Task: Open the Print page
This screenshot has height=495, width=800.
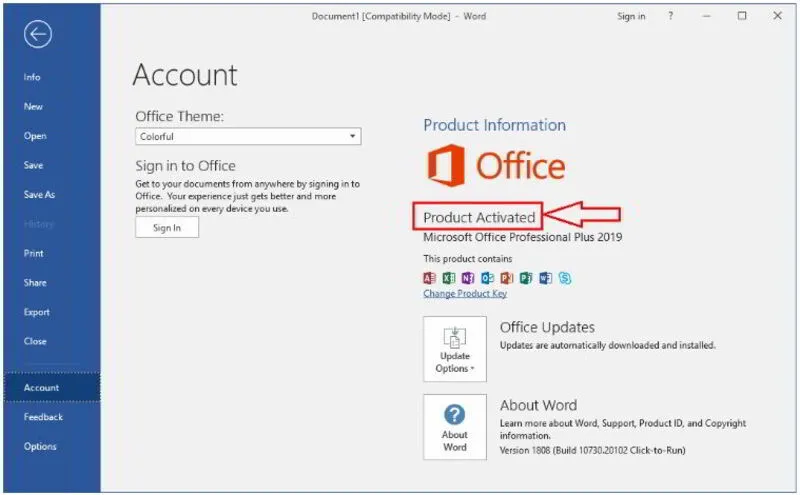Action: 34,253
